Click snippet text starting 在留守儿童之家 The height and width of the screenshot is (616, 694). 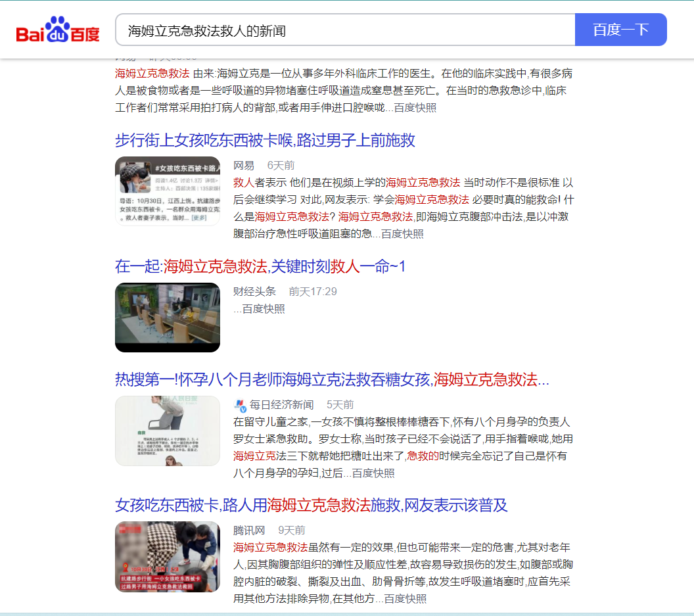404,447
